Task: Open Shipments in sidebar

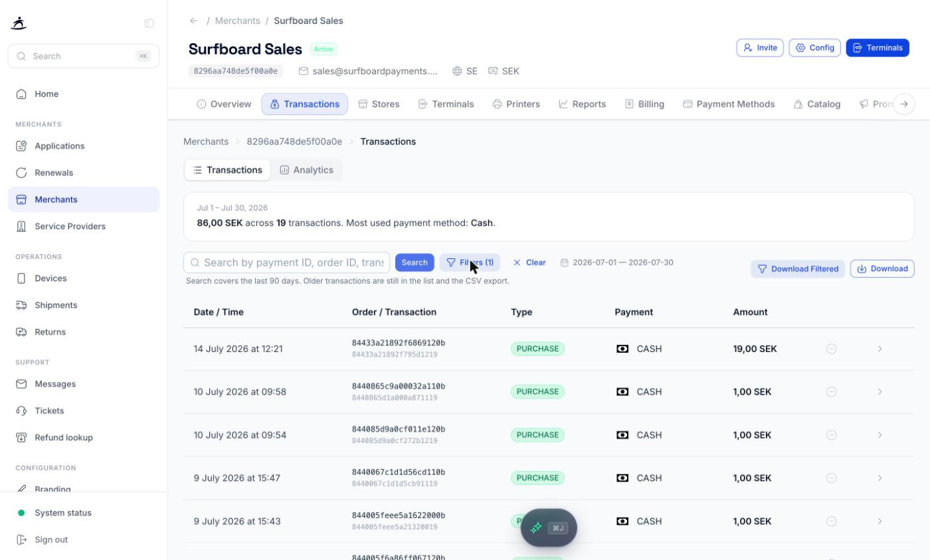Action: click(84, 305)
